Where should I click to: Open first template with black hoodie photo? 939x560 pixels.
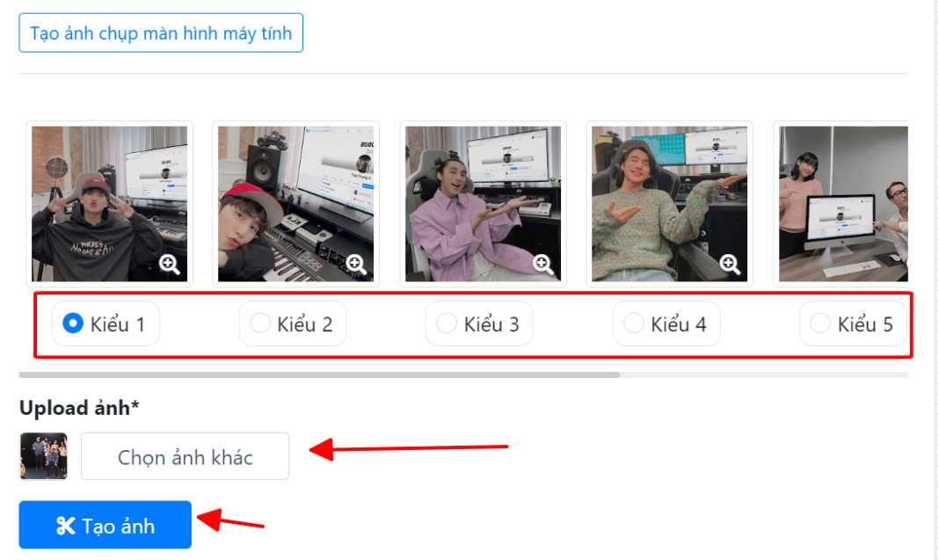tap(110, 204)
